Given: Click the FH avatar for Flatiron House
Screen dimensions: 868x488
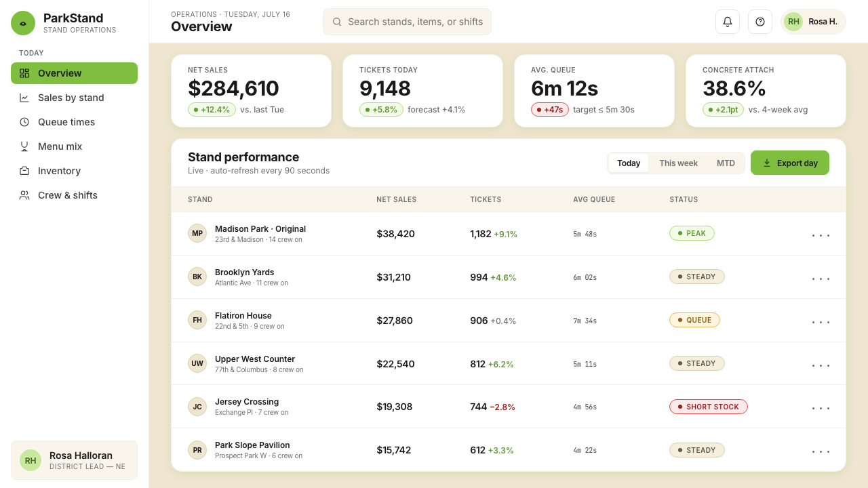Looking at the screenshot, I should pyautogui.click(x=197, y=320).
